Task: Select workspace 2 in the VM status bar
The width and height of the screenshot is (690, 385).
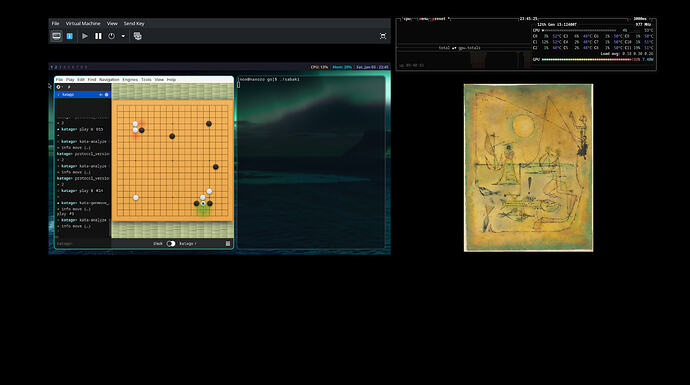Action: [56, 67]
